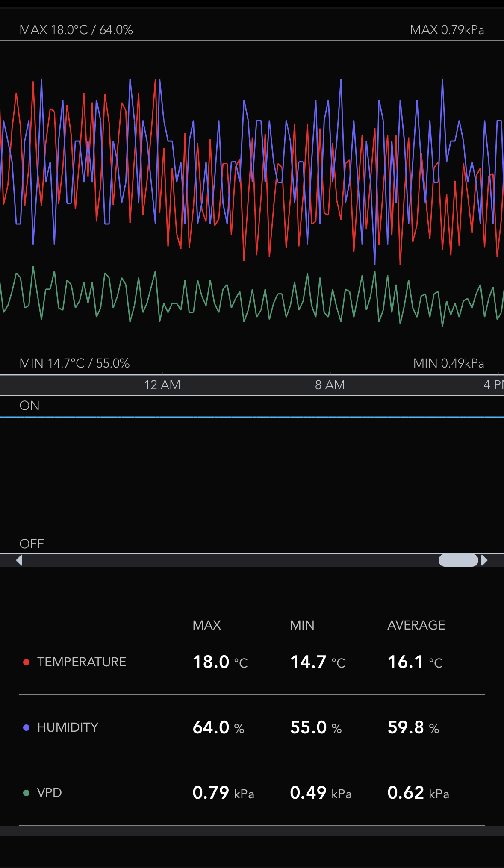
Task: Toggle the HUMIDITY series label
Action: [x=68, y=727]
